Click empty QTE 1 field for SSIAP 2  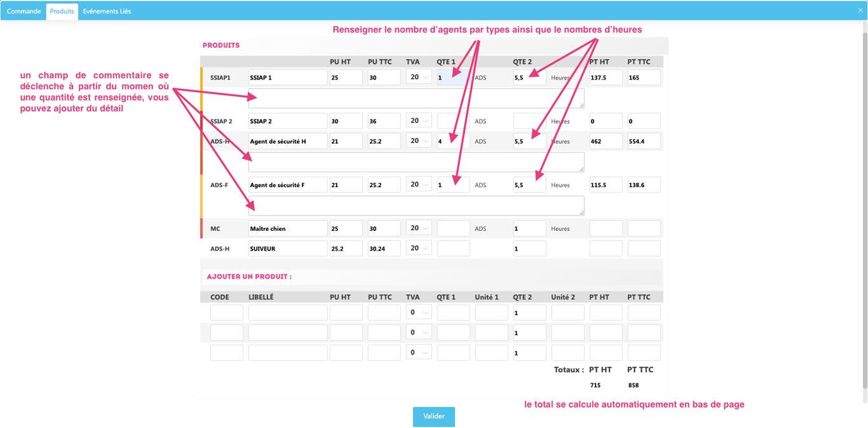tap(454, 121)
